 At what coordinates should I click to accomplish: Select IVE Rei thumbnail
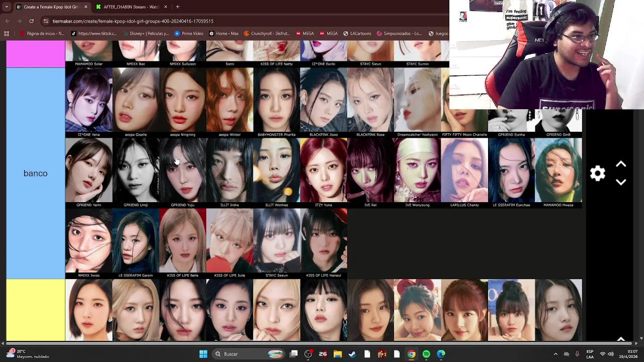[x=370, y=173]
